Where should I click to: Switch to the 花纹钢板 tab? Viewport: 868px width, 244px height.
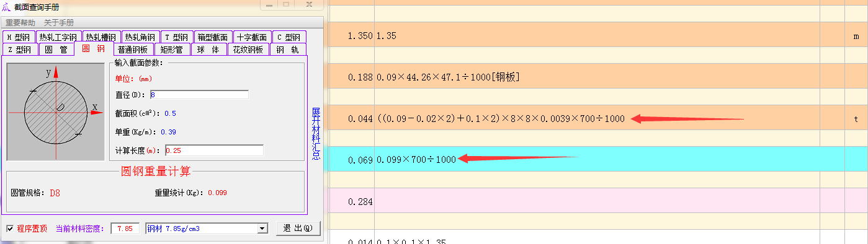[249, 50]
